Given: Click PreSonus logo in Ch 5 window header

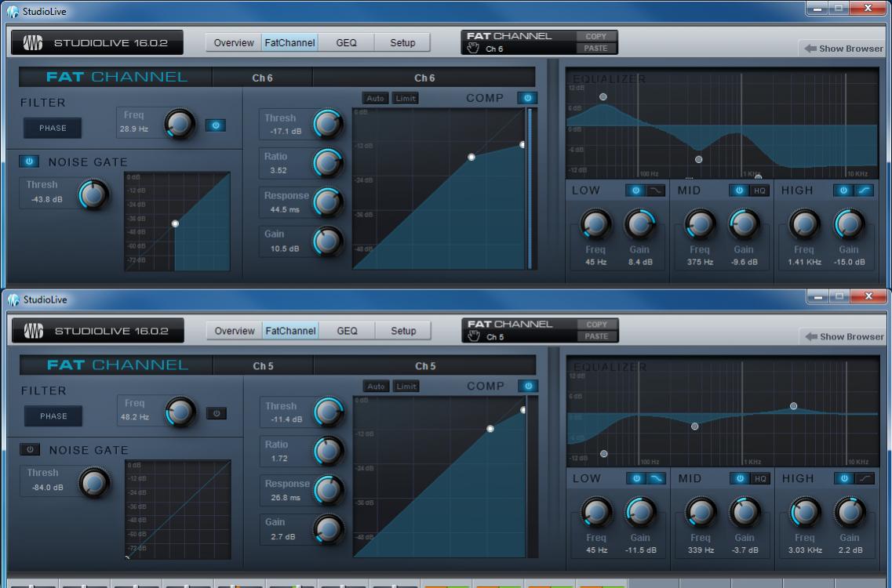Looking at the screenshot, I should tap(33, 331).
